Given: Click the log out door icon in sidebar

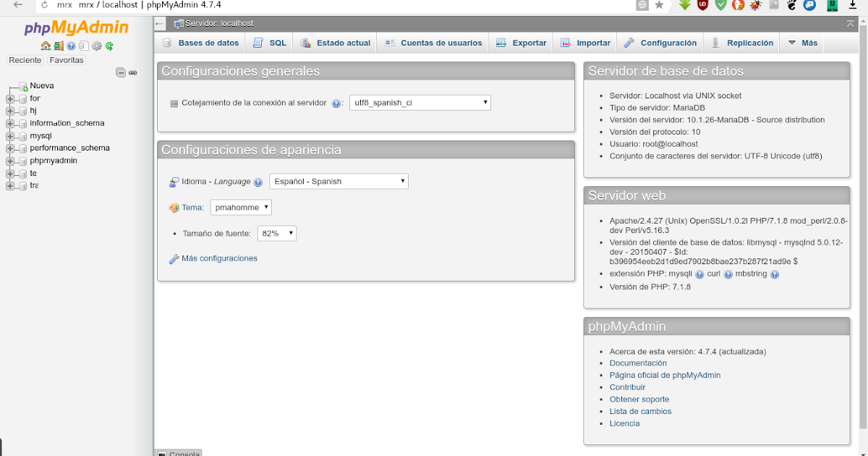Looking at the screenshot, I should pos(59,46).
